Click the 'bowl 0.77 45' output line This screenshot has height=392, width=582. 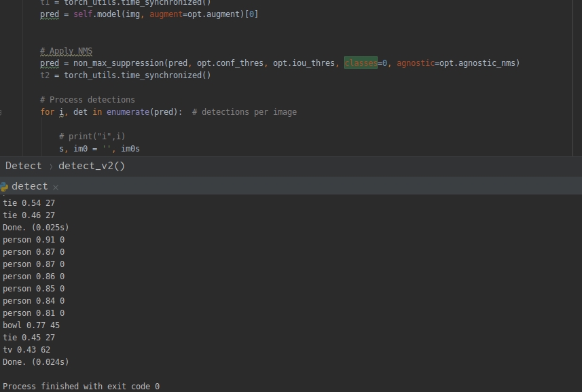31,325
